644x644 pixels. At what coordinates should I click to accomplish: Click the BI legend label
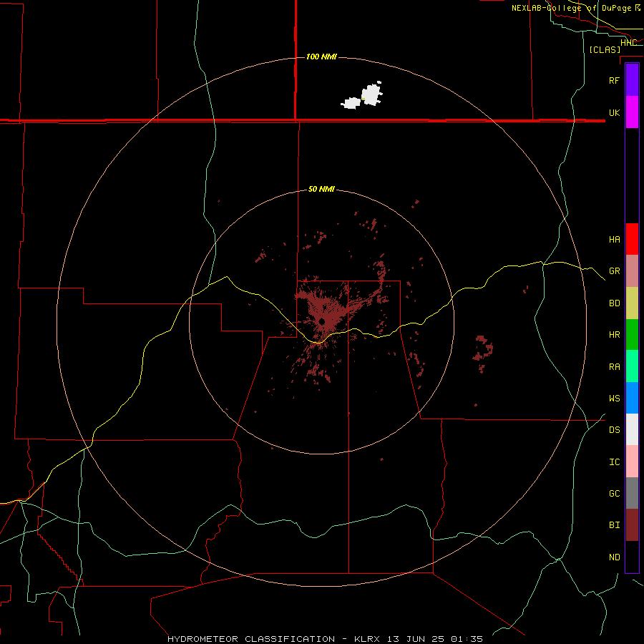[x=614, y=525]
